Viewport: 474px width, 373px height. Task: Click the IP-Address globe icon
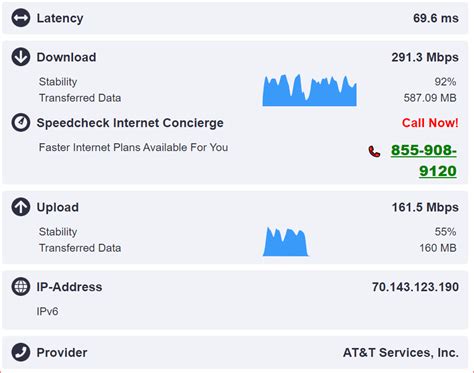(x=21, y=287)
